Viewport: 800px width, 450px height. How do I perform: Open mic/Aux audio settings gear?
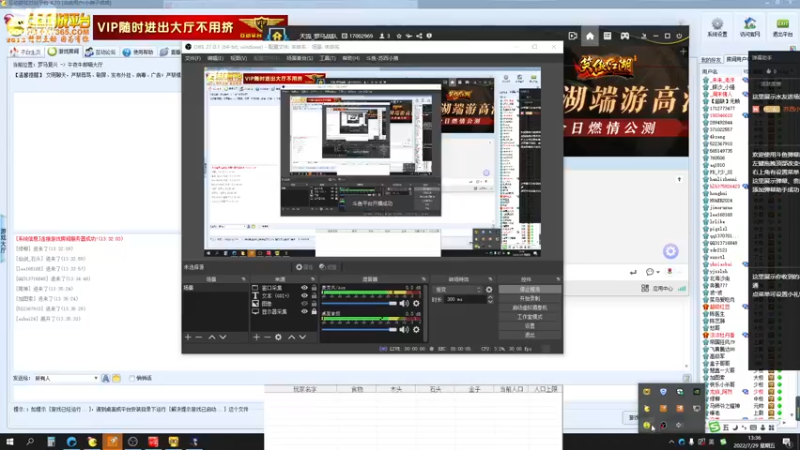pyautogui.click(x=416, y=304)
